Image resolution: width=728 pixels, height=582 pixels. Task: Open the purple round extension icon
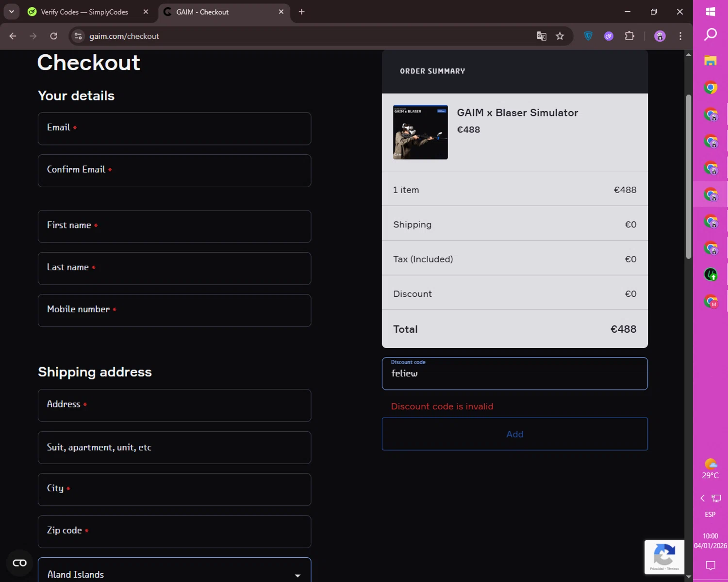click(x=609, y=36)
